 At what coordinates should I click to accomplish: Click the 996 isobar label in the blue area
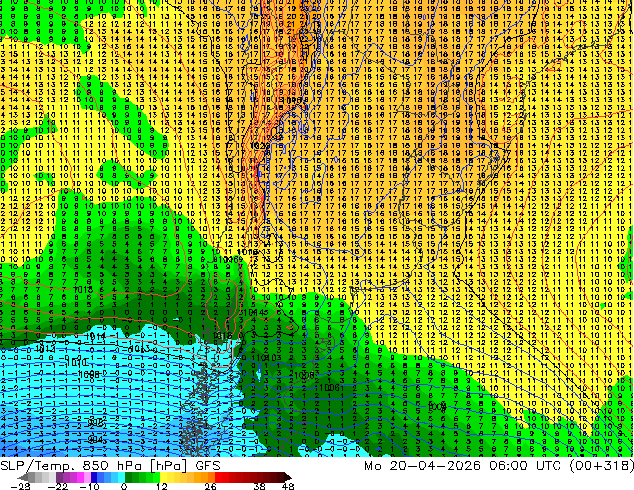(x=95, y=422)
